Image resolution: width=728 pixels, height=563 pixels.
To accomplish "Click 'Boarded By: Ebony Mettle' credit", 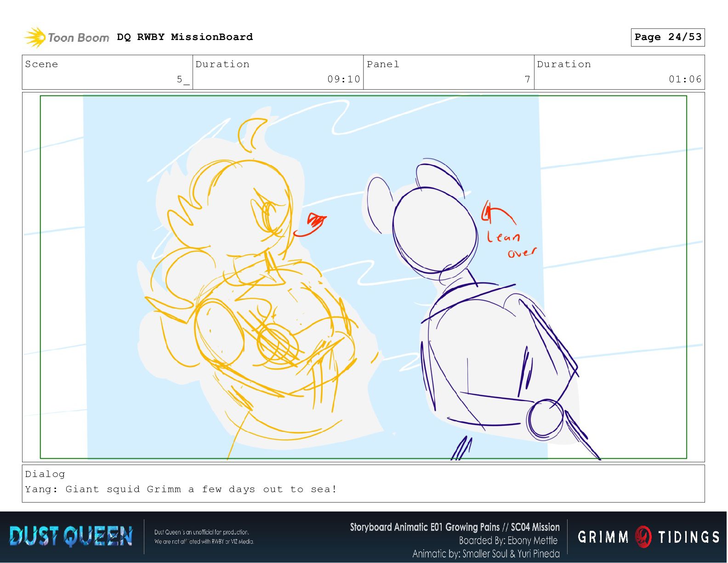I will 508,540.
